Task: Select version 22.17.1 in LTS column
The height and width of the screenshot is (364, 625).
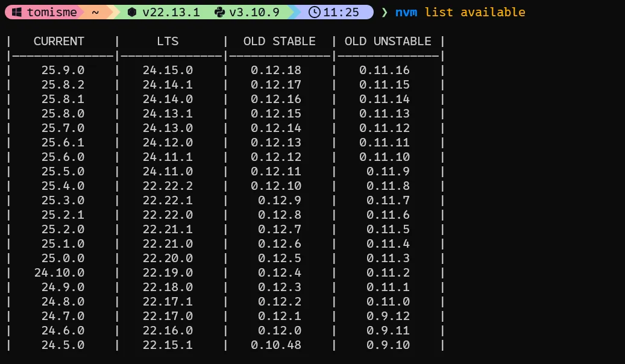Action: tap(168, 301)
